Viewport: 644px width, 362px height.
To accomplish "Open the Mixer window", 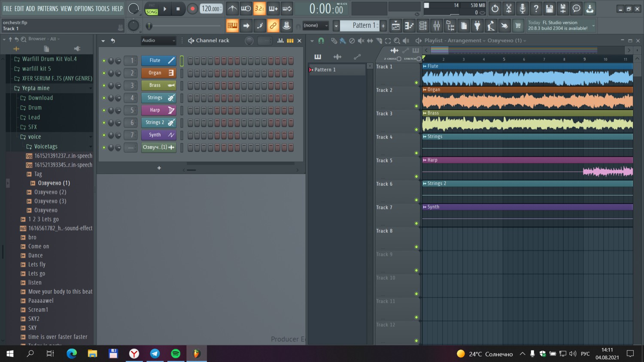I will [x=437, y=26].
